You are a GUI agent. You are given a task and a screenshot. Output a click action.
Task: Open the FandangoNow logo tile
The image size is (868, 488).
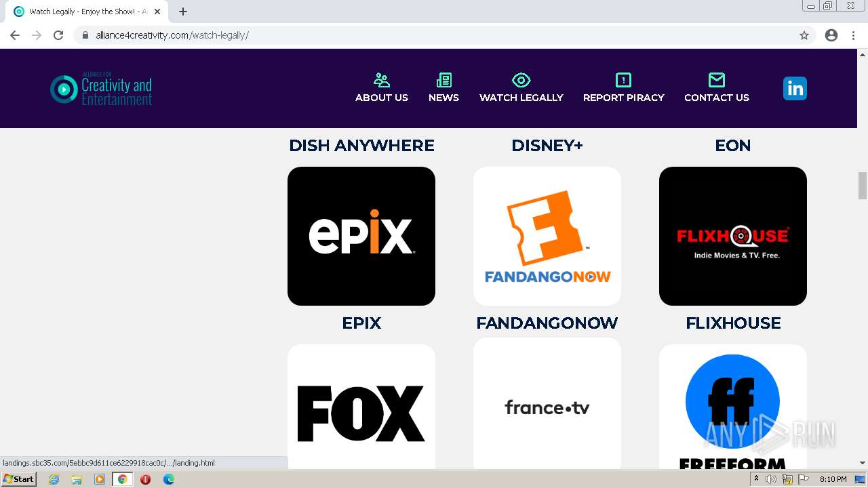pos(547,236)
